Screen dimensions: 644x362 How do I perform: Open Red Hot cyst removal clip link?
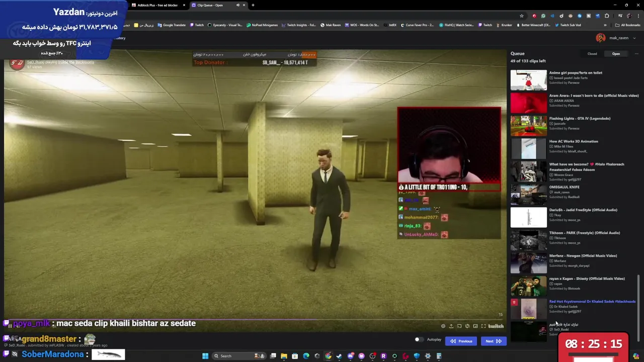(592, 301)
